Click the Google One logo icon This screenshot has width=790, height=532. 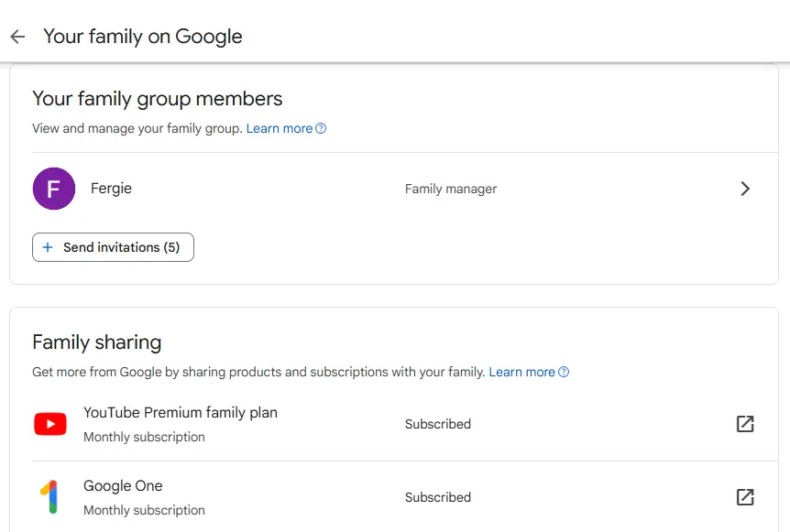pyautogui.click(x=49, y=497)
